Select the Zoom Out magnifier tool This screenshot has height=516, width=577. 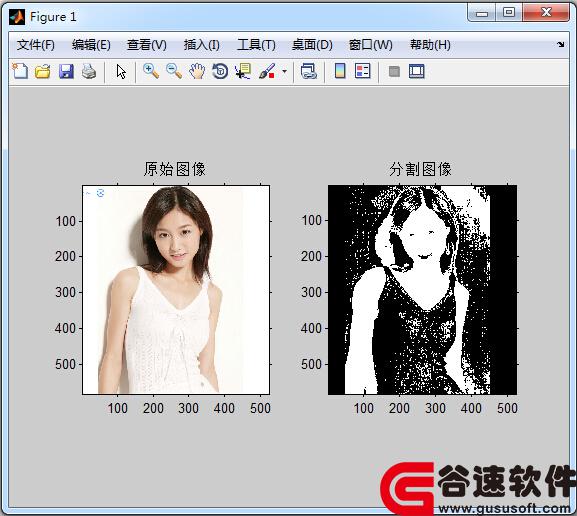(x=174, y=71)
